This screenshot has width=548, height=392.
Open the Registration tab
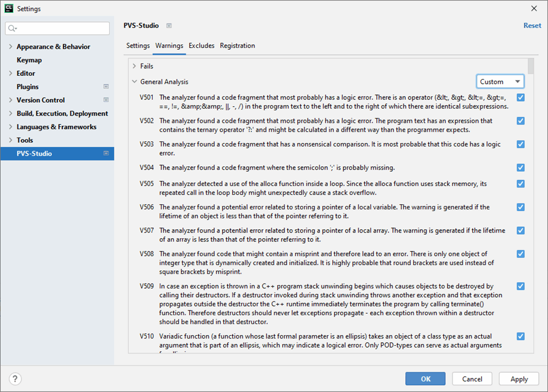[x=237, y=46]
